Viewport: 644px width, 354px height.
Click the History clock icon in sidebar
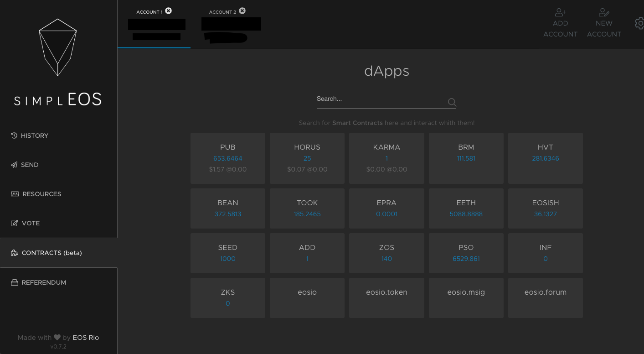point(14,135)
